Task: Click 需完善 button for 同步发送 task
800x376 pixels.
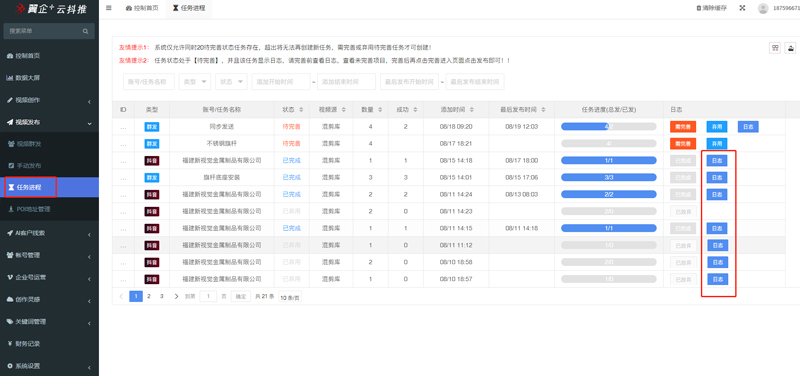Action: (x=683, y=127)
